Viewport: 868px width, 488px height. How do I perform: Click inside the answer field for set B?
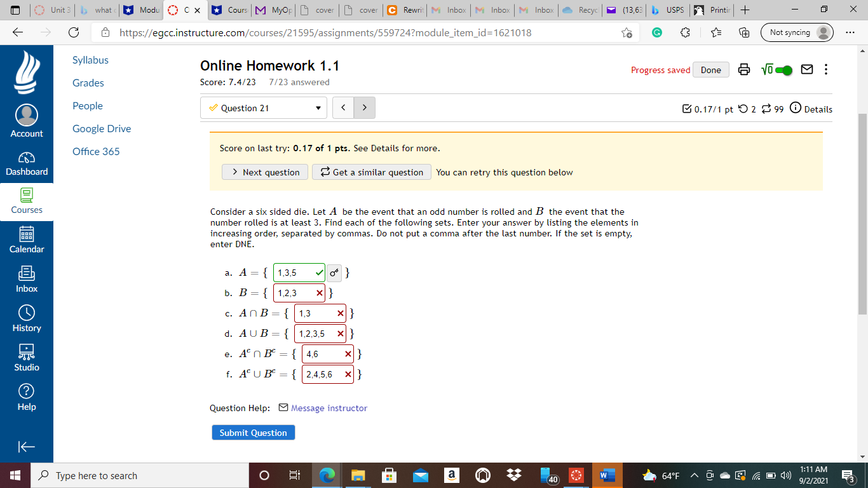click(299, 292)
